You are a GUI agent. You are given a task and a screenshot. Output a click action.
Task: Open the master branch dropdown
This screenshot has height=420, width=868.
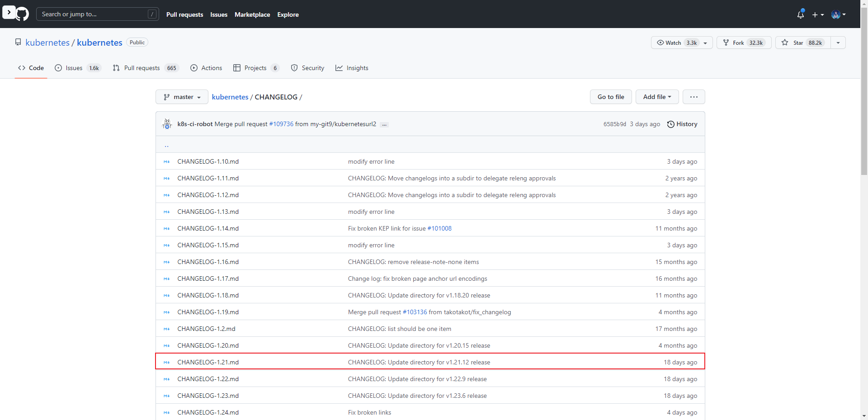(182, 97)
